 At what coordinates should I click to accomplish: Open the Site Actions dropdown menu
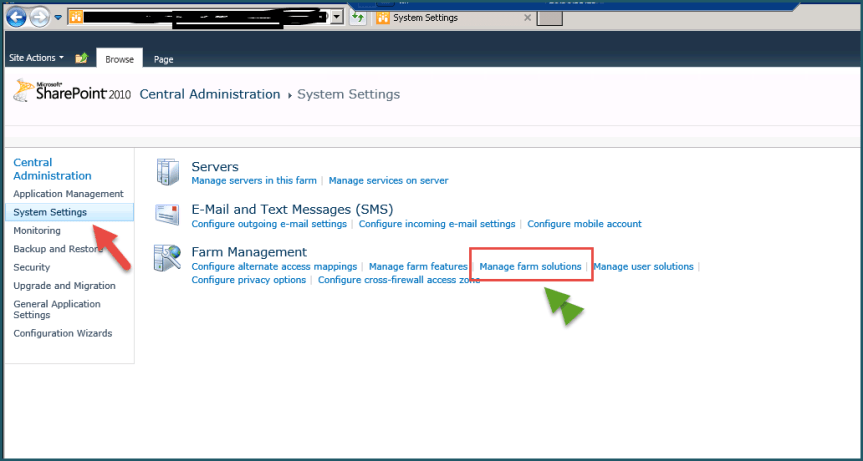[x=36, y=58]
